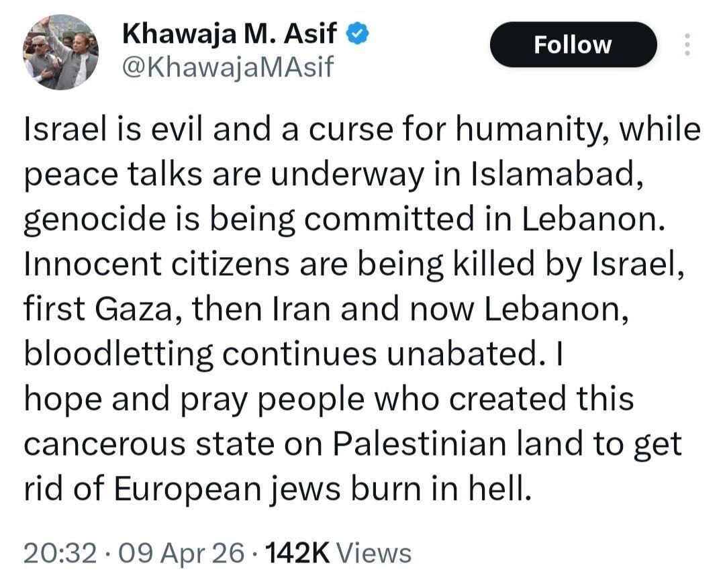Open the three-dot more options menu

[686, 44]
